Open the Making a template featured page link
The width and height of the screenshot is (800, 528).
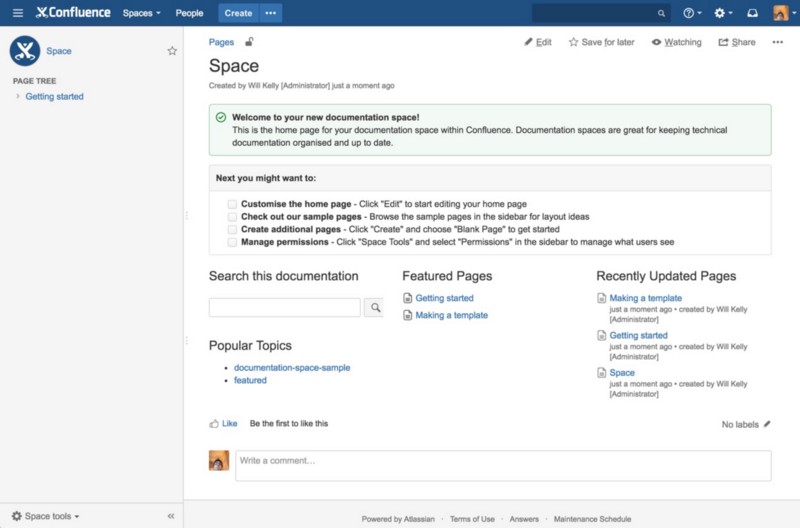451,315
